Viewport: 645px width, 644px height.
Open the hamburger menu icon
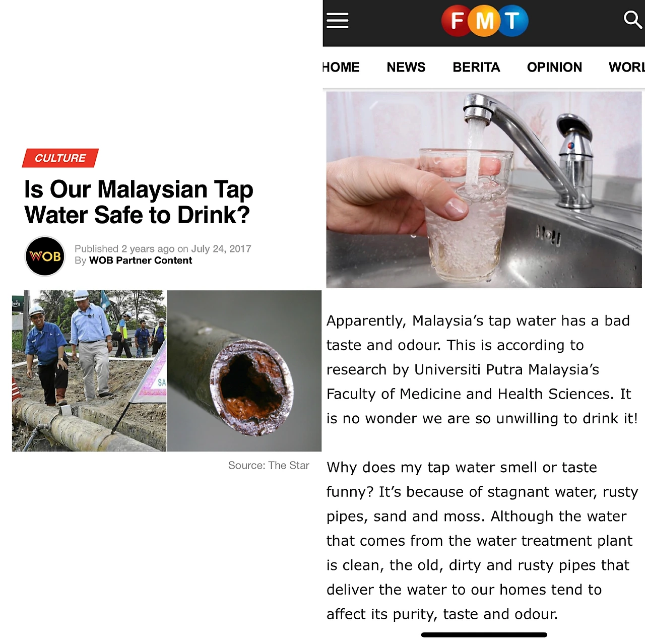point(337,21)
